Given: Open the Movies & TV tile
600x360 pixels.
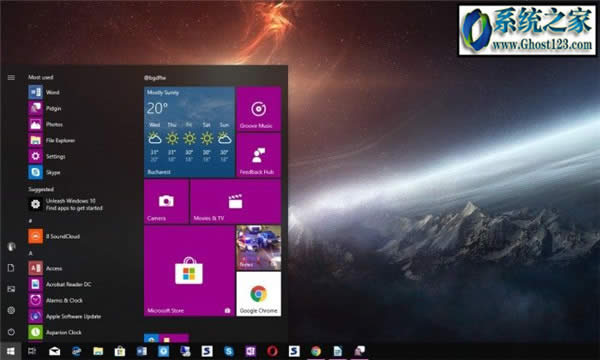Looking at the screenshot, I should 235,202.
